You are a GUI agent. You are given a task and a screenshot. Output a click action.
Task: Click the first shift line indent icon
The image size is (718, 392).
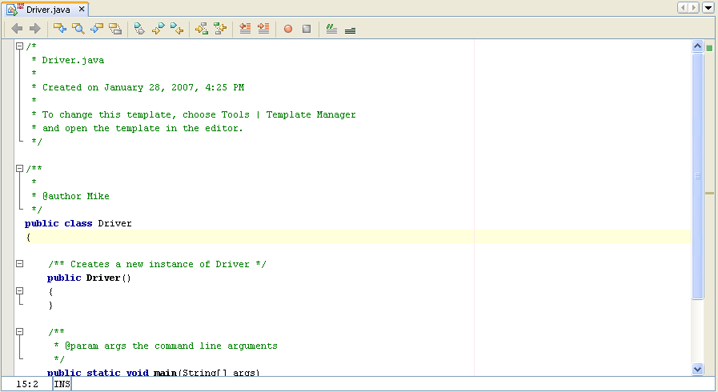pos(245,29)
